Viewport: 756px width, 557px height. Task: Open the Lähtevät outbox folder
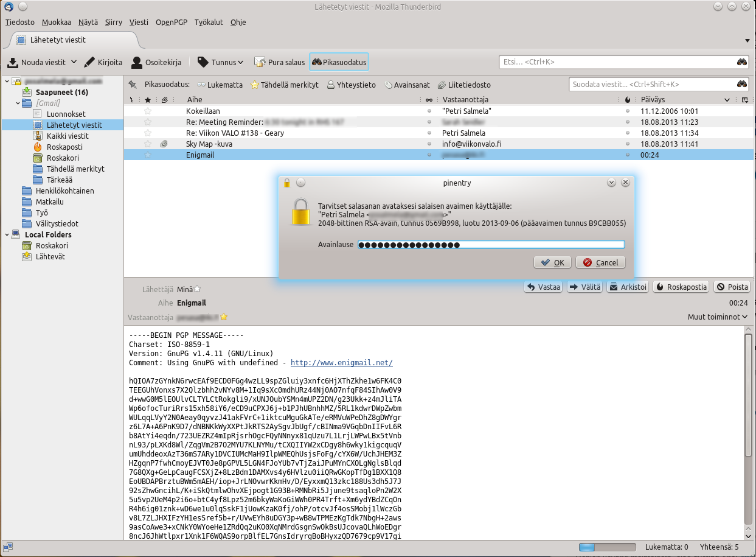50,256
